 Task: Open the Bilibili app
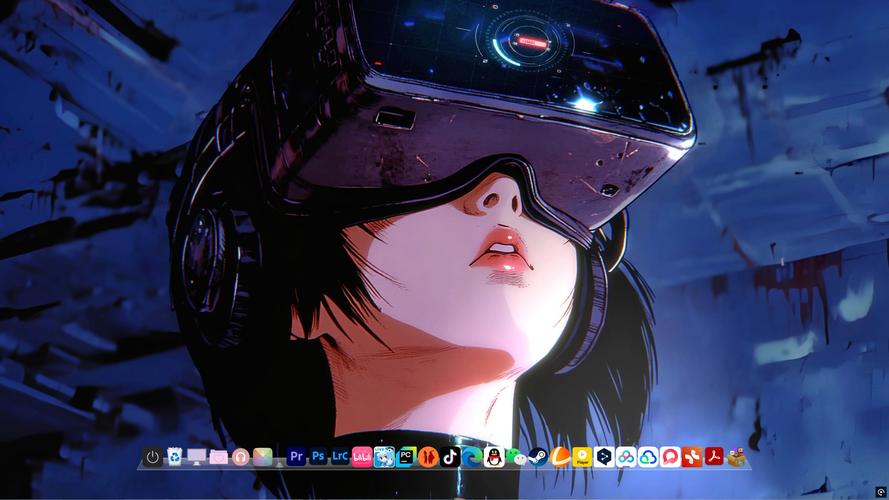[x=362, y=457]
